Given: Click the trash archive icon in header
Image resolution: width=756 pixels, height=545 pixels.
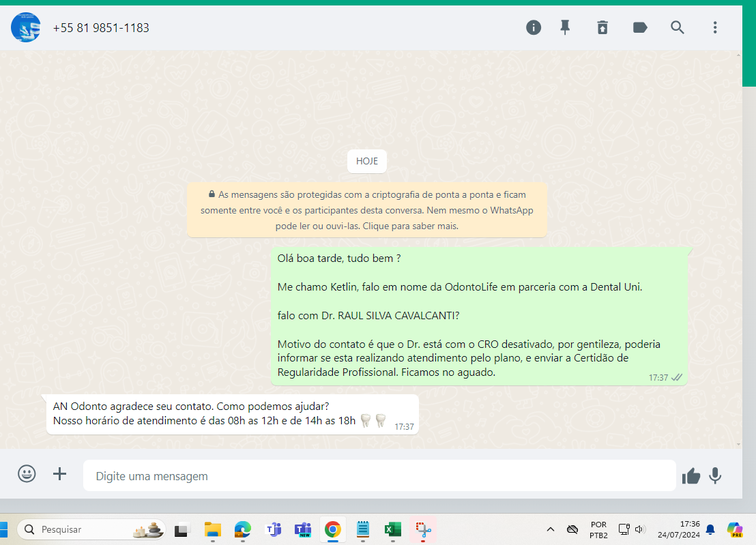Looking at the screenshot, I should (602, 27).
